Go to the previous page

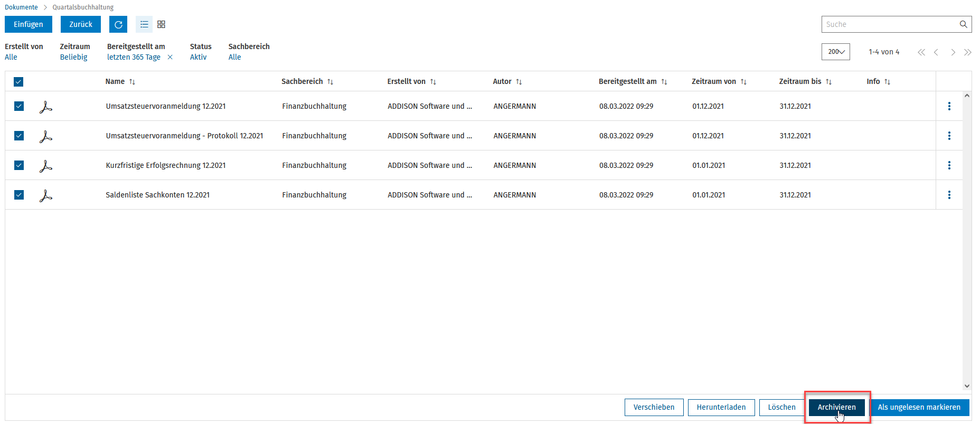pos(936,52)
